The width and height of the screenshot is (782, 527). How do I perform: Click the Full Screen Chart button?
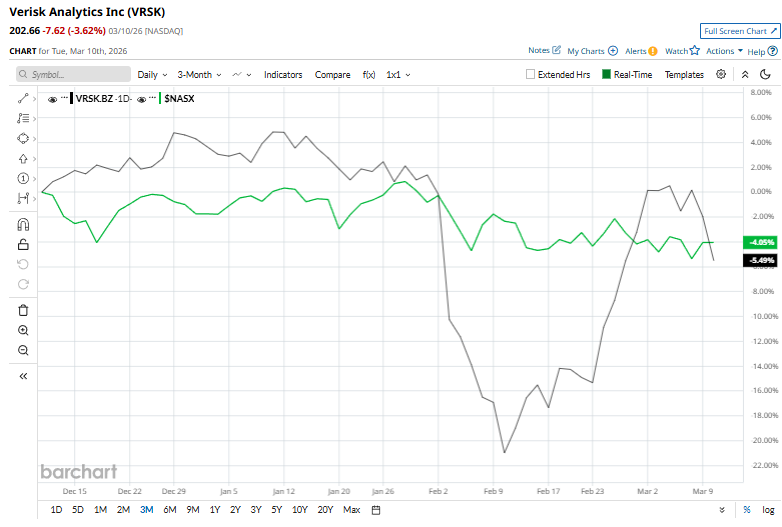coord(739,32)
